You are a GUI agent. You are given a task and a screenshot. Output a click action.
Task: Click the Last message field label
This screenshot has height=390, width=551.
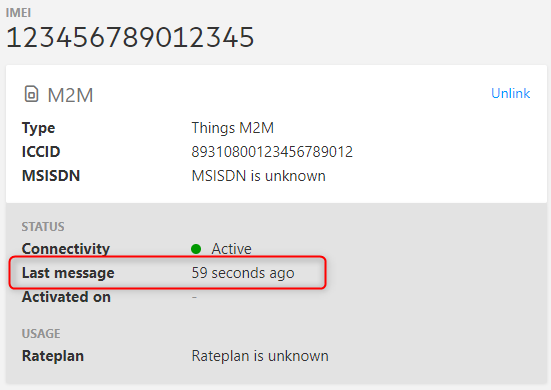point(68,273)
